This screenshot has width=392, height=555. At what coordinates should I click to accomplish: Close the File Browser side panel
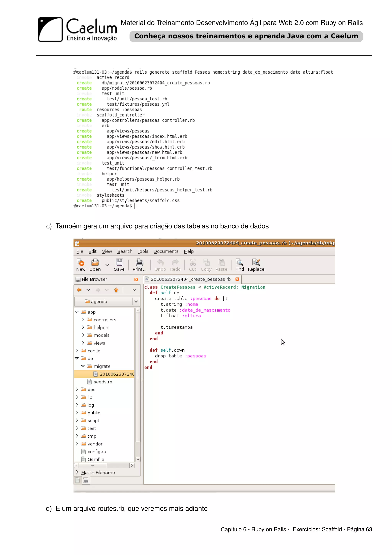pyautogui.click(x=136, y=279)
